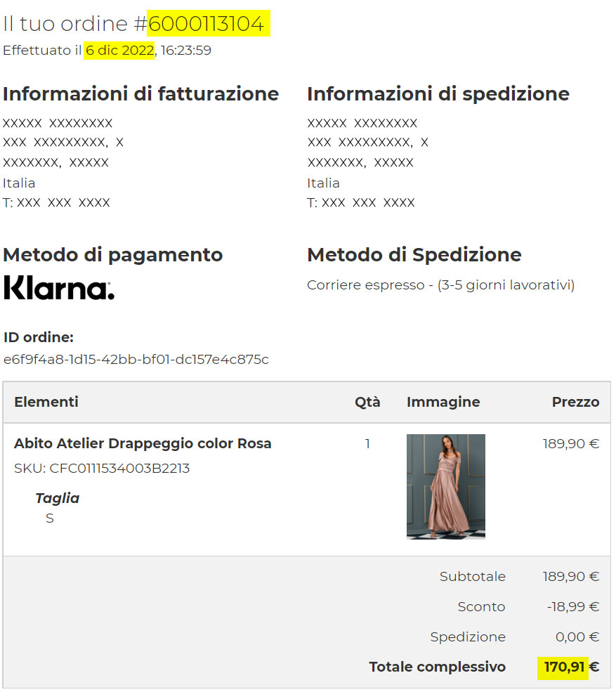Select the highlighted order number 6000113104
Image resolution: width=616 pixels, height=692 pixels.
pos(206,23)
